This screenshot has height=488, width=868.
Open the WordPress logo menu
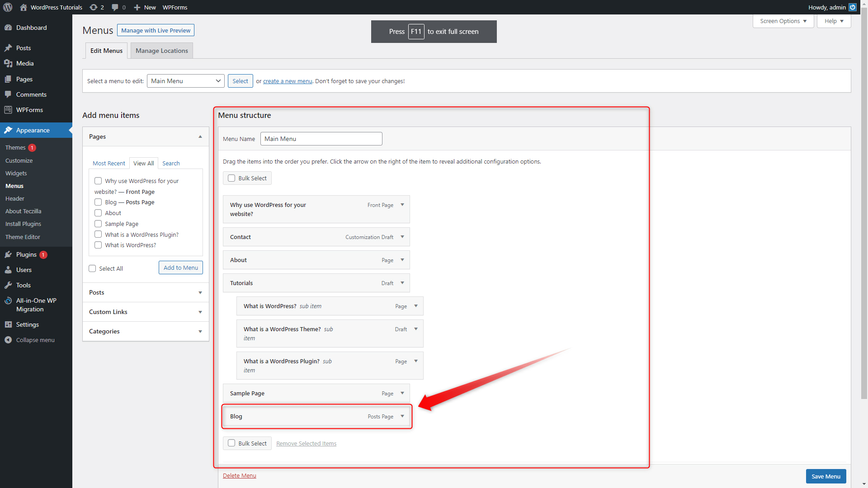[8, 7]
